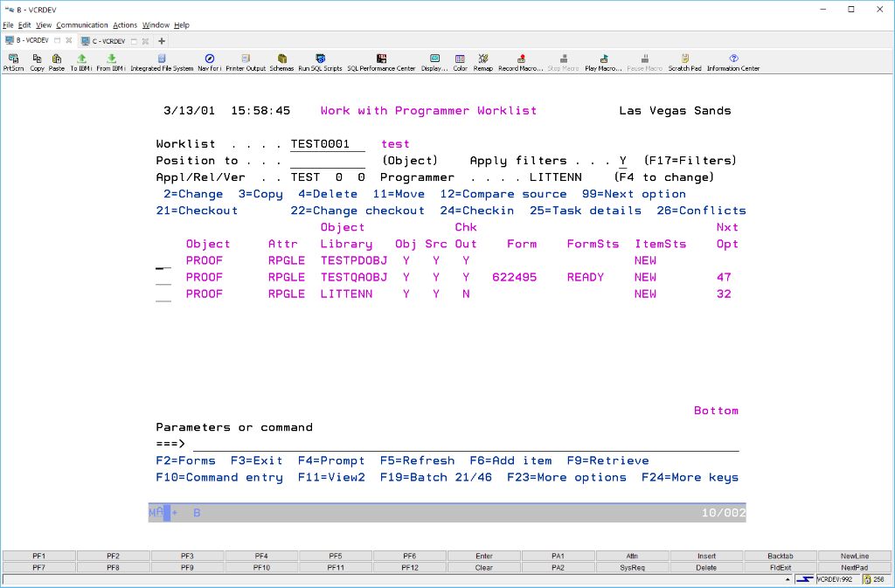Open Integrated File System

tap(162, 62)
